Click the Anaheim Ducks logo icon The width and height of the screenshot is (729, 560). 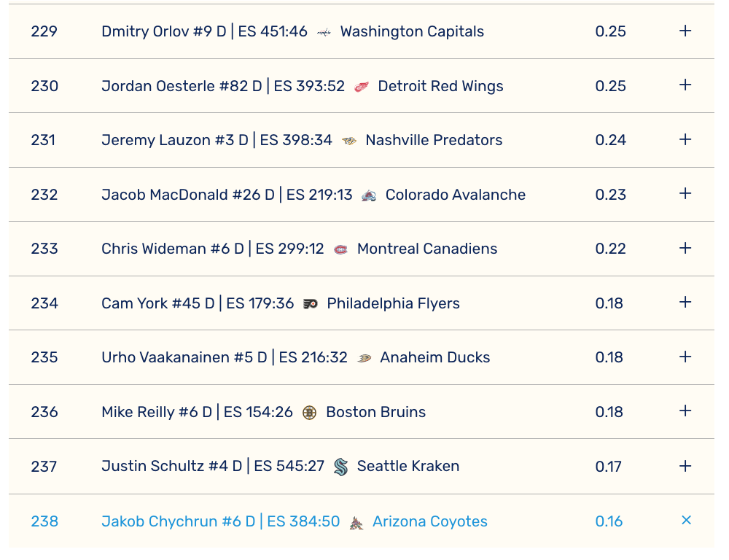pyautogui.click(x=364, y=358)
